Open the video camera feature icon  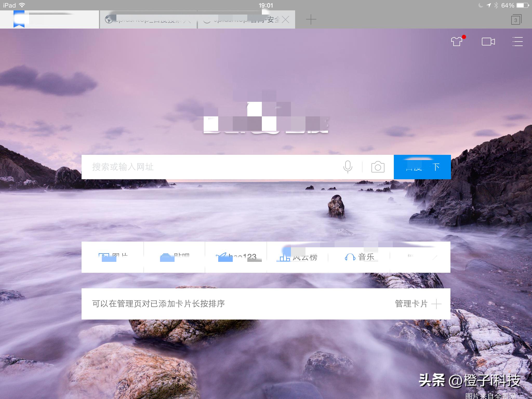[489, 42]
